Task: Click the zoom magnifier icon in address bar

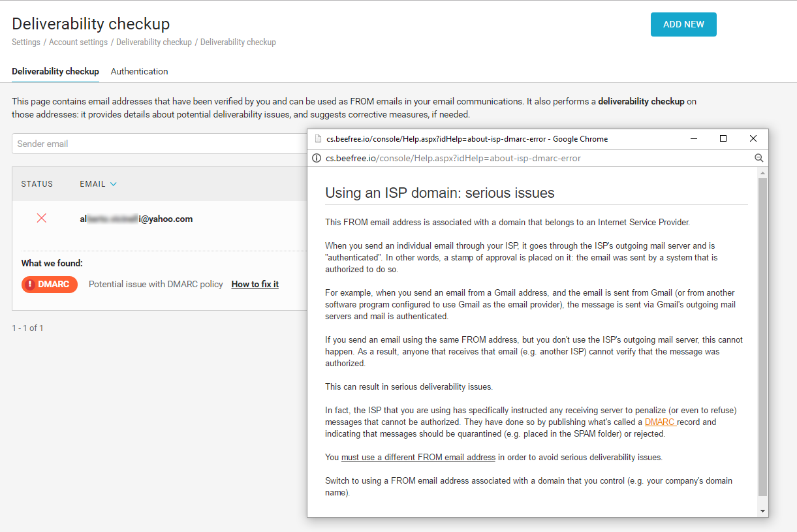Action: point(758,158)
